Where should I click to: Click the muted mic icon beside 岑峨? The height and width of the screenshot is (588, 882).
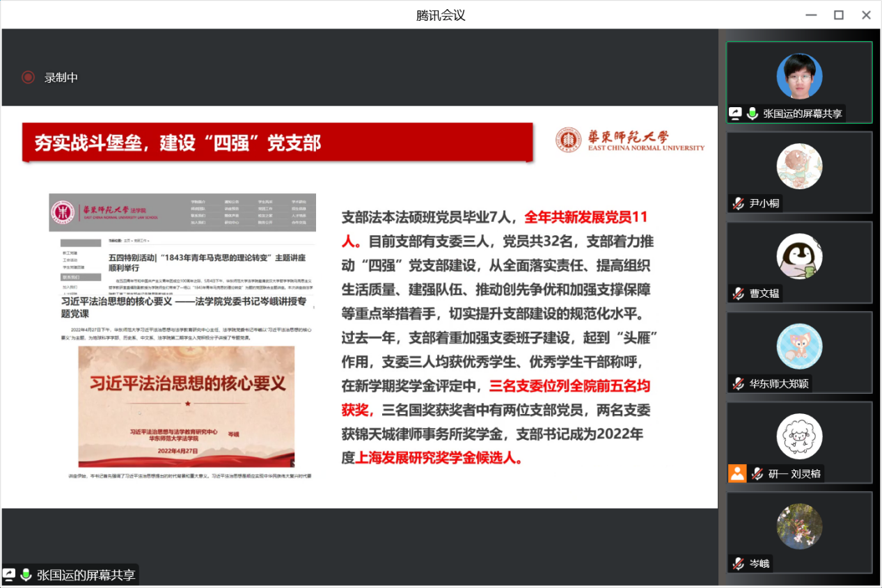[738, 564]
